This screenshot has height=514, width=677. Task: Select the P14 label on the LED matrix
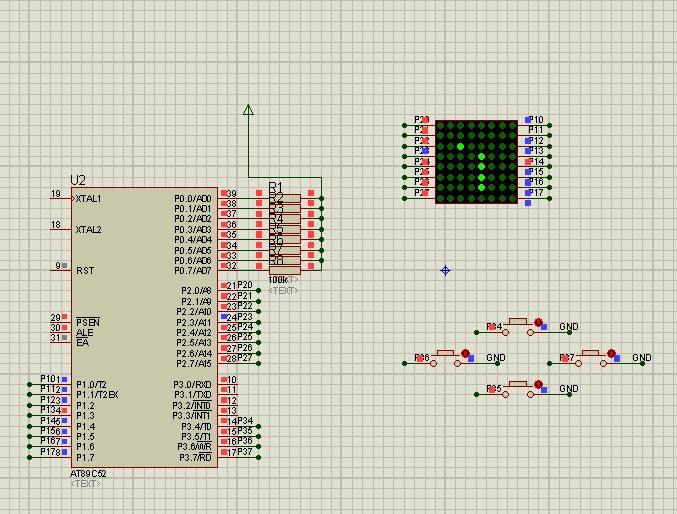(x=536, y=162)
